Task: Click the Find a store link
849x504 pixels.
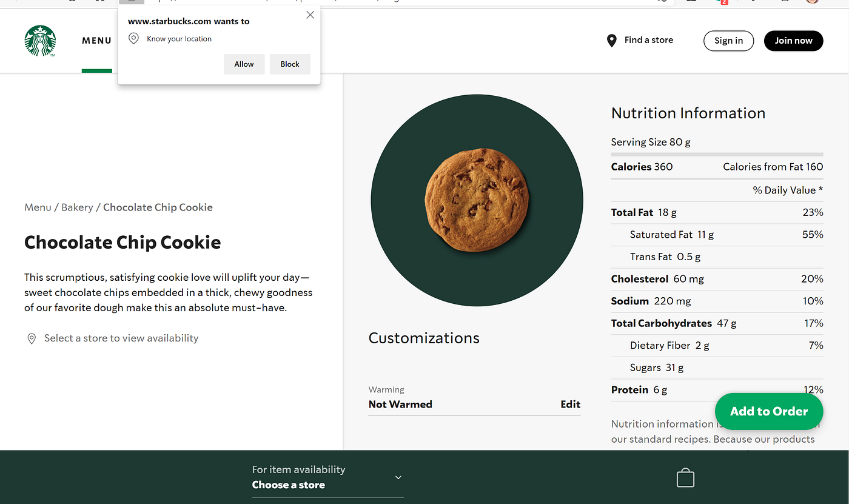Action: coord(649,40)
